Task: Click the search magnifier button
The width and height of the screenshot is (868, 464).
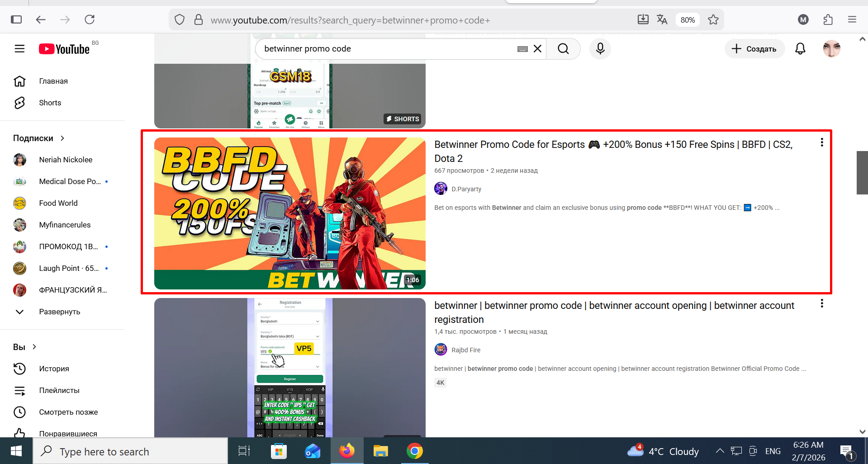Action: point(563,49)
